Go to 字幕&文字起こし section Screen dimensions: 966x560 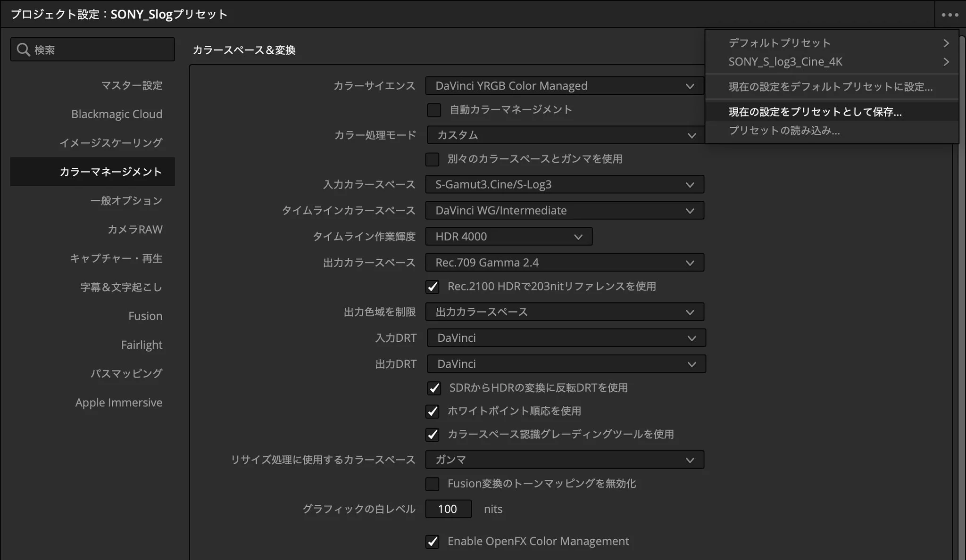coord(92,287)
